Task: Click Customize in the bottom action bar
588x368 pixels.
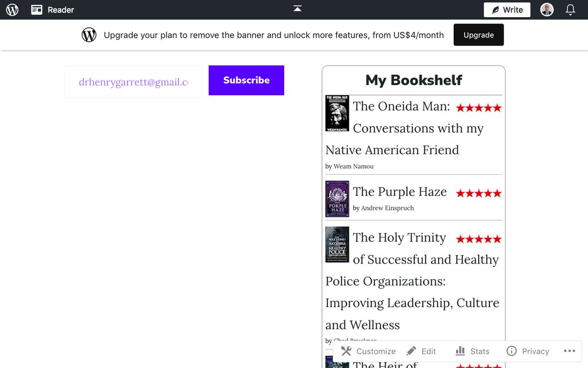Action: click(368, 351)
